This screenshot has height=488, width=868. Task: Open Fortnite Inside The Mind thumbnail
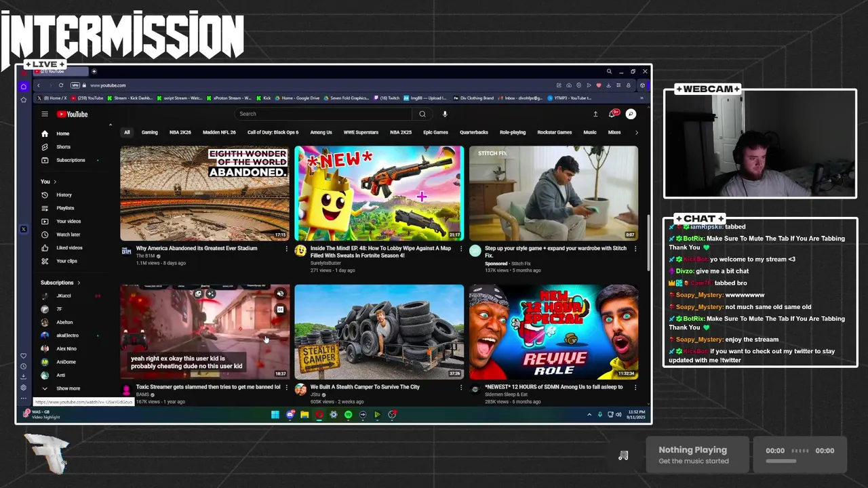[x=379, y=193]
